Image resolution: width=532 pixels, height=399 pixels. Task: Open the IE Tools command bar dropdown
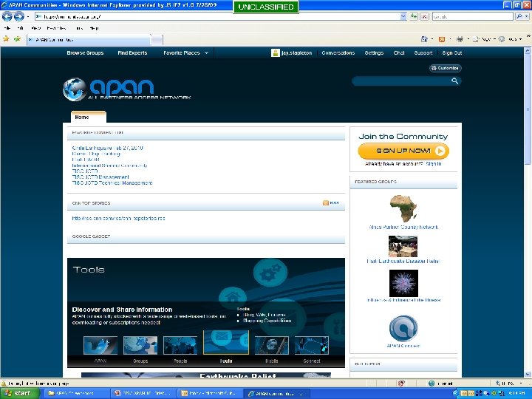[x=511, y=39]
